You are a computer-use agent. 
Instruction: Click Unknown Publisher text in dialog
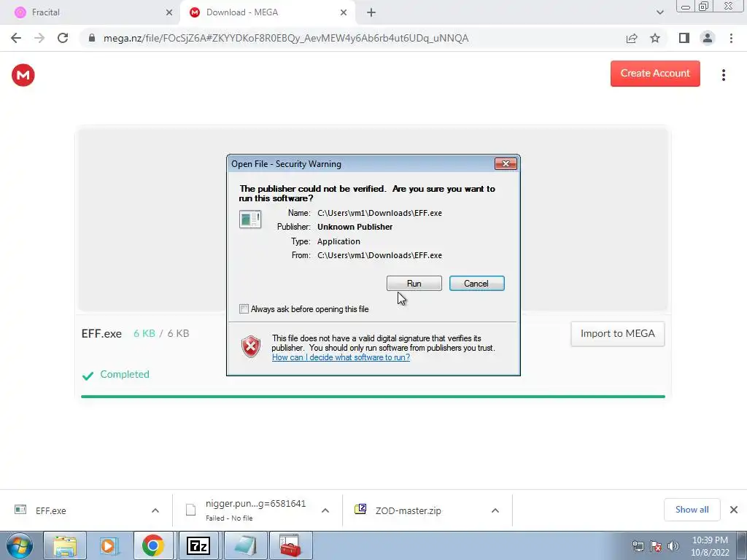(x=355, y=227)
